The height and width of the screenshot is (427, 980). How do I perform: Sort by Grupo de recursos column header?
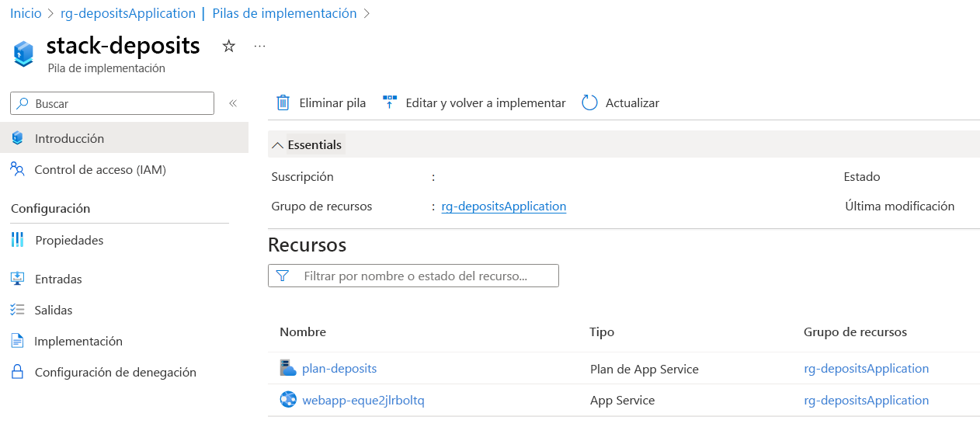coord(855,332)
